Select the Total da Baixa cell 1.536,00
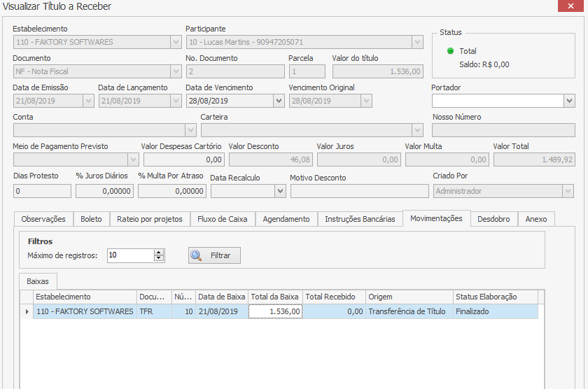 276,311
